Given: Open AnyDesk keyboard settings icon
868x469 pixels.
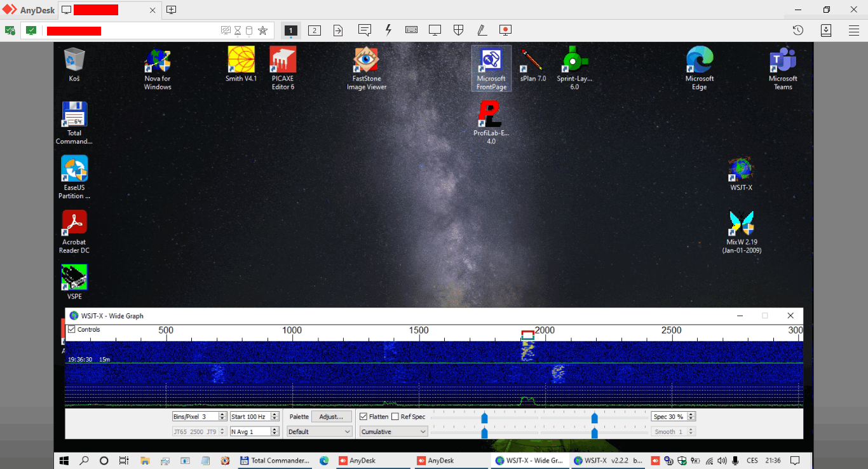Looking at the screenshot, I should (411, 30).
